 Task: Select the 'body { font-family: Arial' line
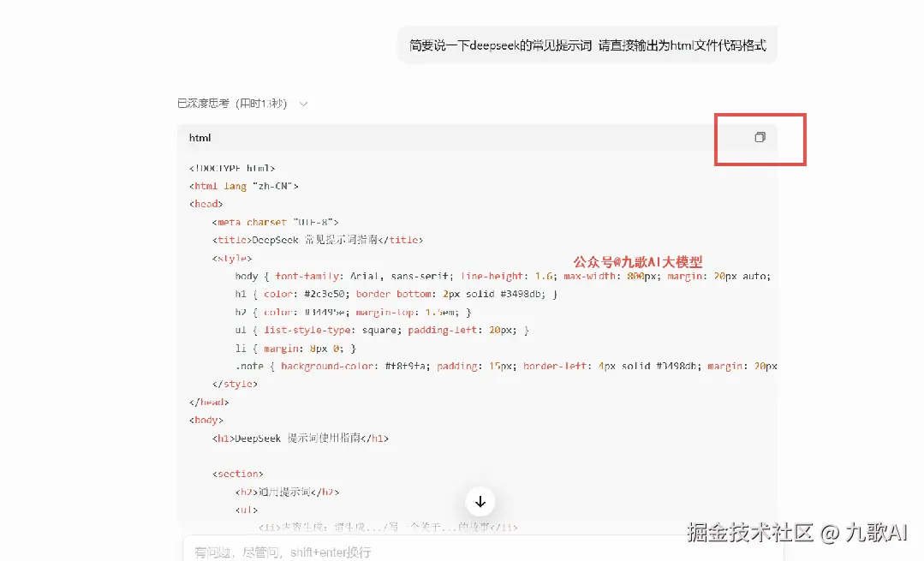click(x=504, y=276)
